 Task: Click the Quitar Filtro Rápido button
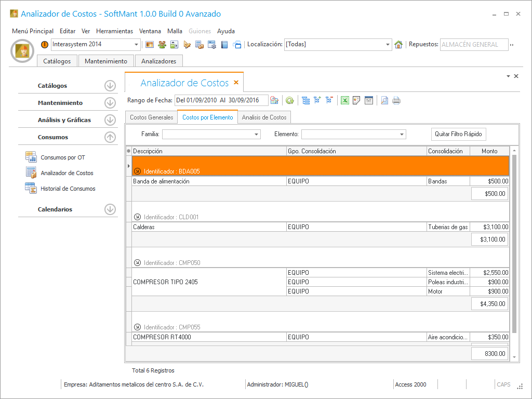point(458,134)
